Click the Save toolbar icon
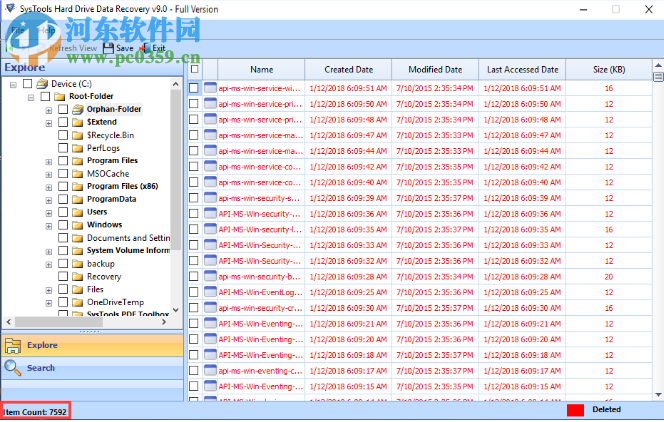This screenshot has width=664, height=422. (x=108, y=48)
